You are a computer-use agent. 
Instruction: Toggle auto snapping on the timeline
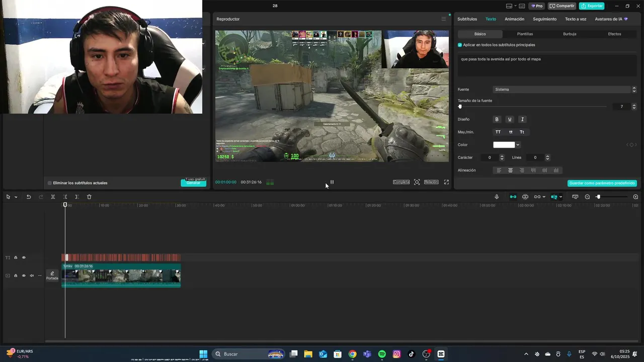pos(525,197)
